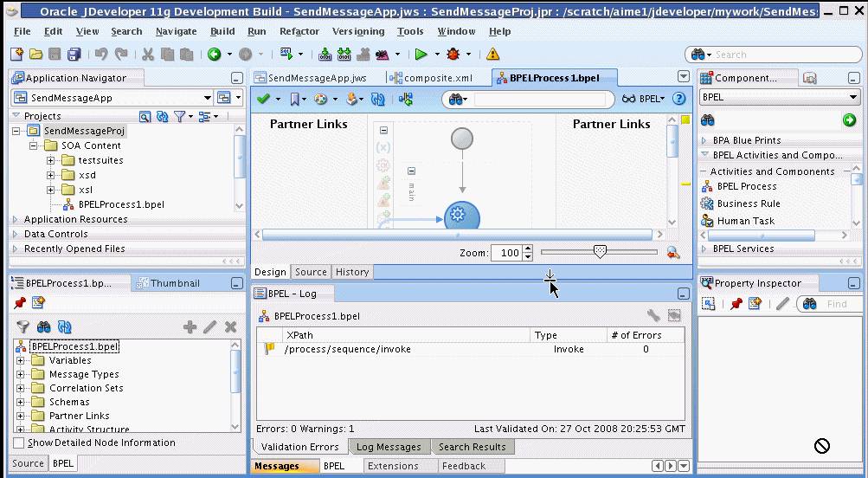Viewport: 868px width, 478px height.
Task: Expand the xsd folder
Action: pos(50,175)
